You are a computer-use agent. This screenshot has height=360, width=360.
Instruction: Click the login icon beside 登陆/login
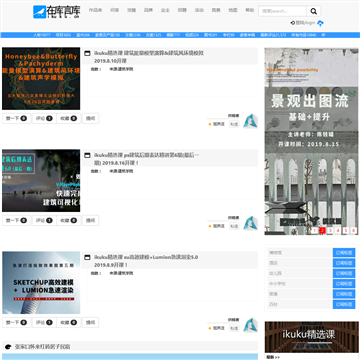(293, 23)
